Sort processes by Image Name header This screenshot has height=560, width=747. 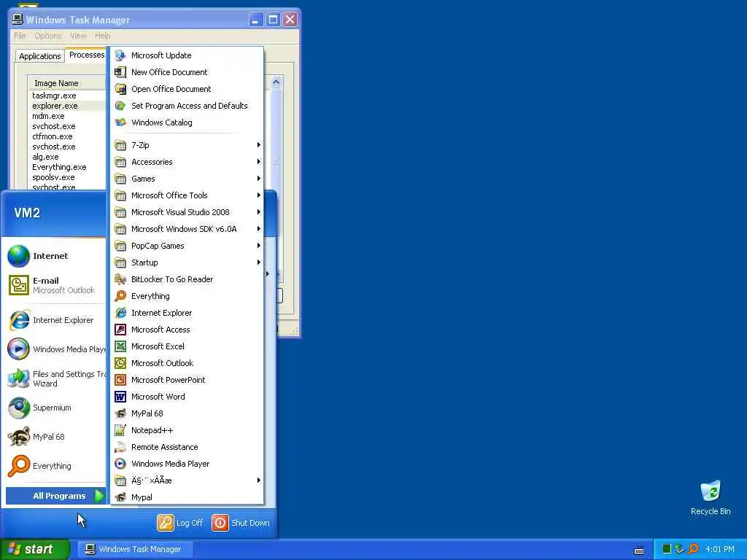66,83
